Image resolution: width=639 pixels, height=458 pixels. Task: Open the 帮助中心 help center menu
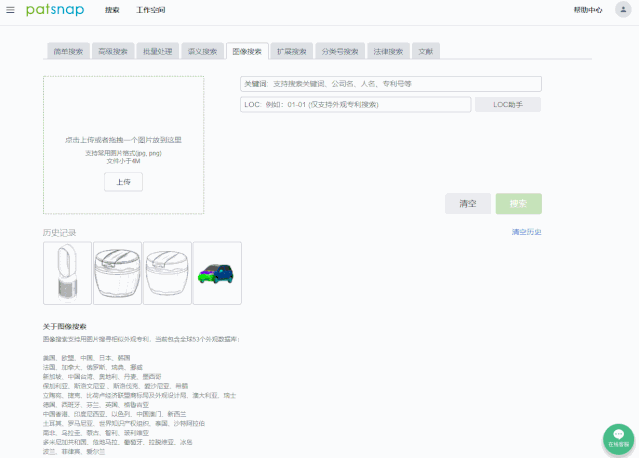(x=589, y=10)
